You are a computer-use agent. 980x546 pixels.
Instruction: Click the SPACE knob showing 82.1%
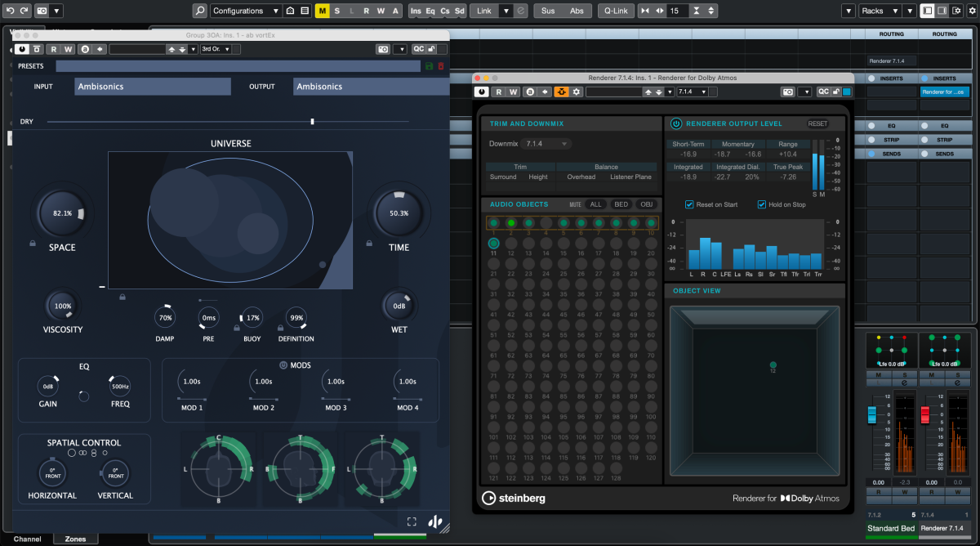coord(63,213)
